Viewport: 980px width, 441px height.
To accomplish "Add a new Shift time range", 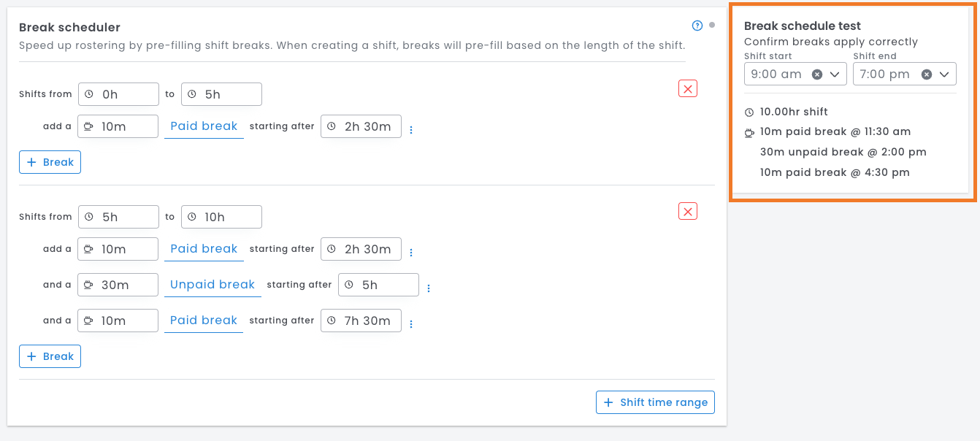I will (x=655, y=402).
